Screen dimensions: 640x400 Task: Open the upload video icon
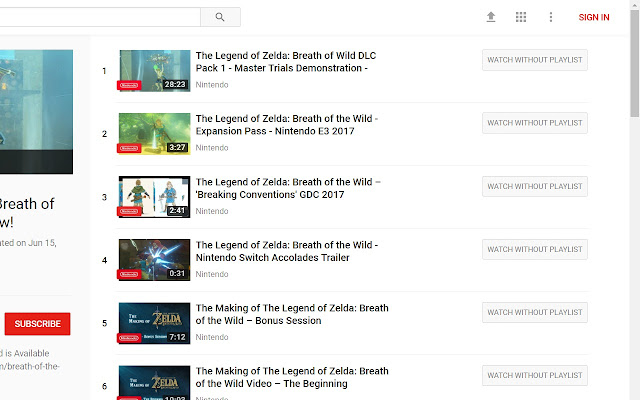click(491, 17)
